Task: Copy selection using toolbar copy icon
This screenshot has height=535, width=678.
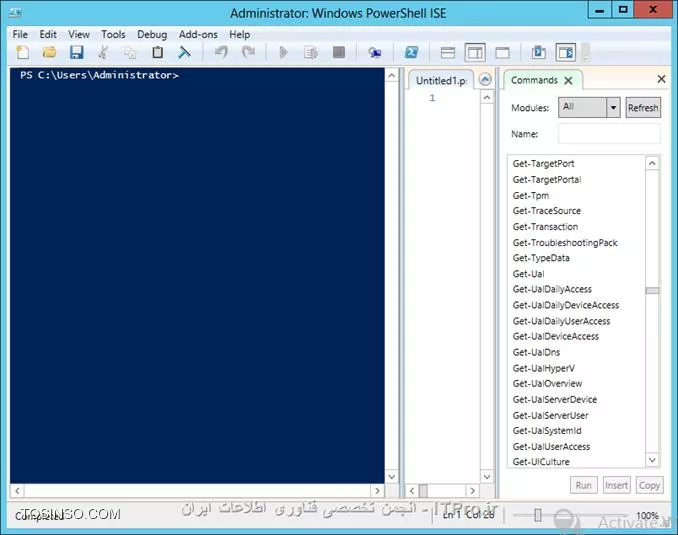Action: pos(130,52)
